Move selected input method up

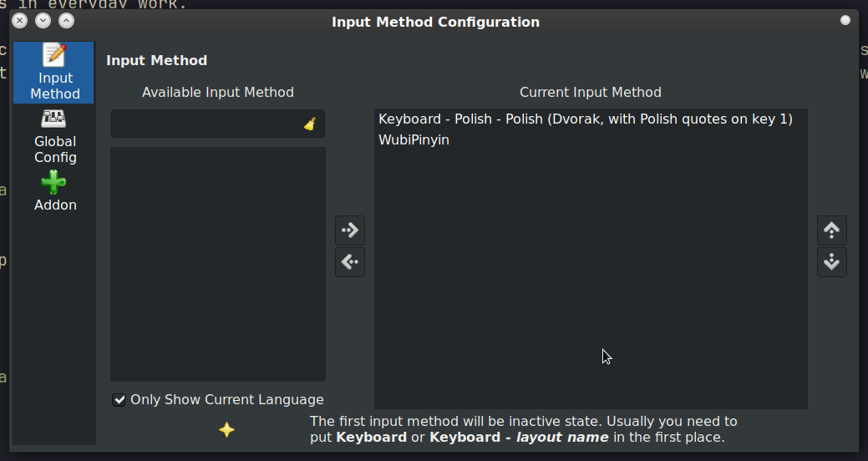point(831,230)
